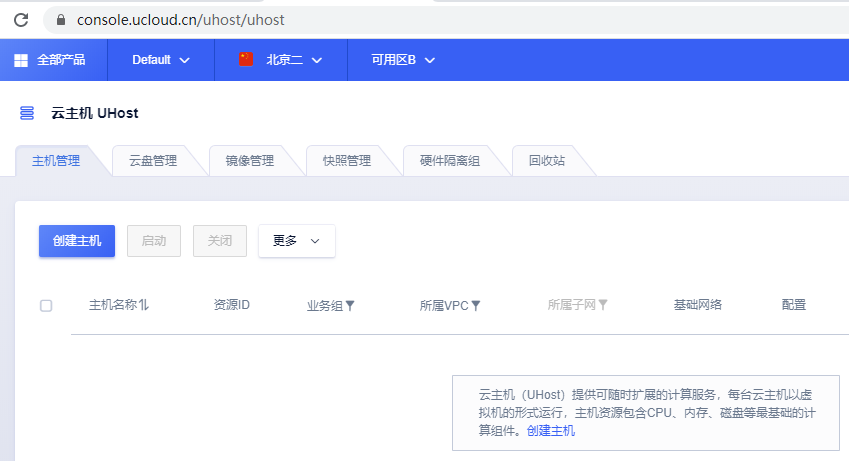Open the 北京二 region dropdown
Image resolution: width=849 pixels, height=461 pixels.
[281, 60]
